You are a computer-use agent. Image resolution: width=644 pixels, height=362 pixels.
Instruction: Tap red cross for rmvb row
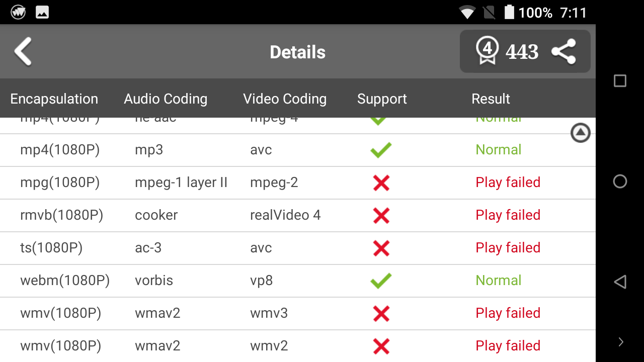click(381, 215)
